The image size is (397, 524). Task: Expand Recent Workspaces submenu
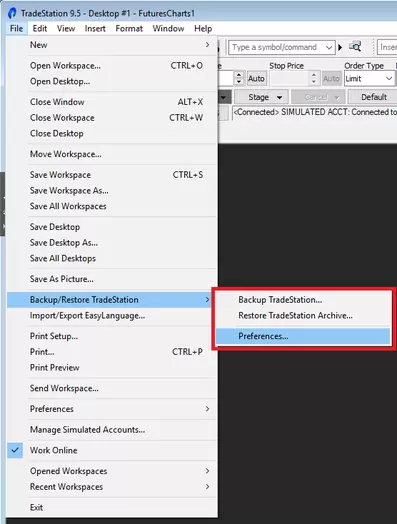112,487
